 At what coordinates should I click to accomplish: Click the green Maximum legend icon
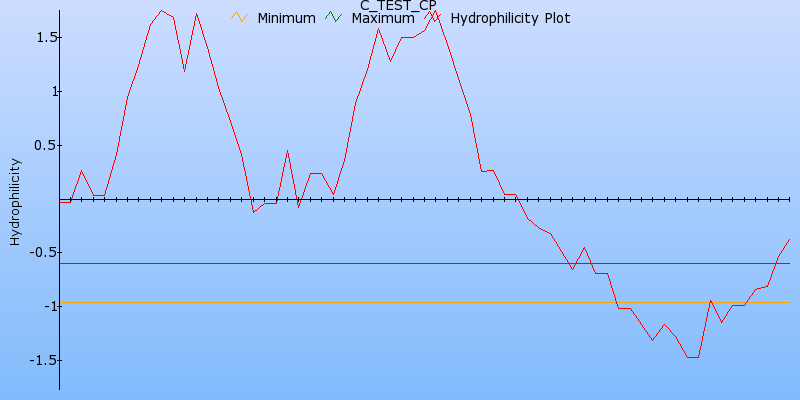coord(334,18)
